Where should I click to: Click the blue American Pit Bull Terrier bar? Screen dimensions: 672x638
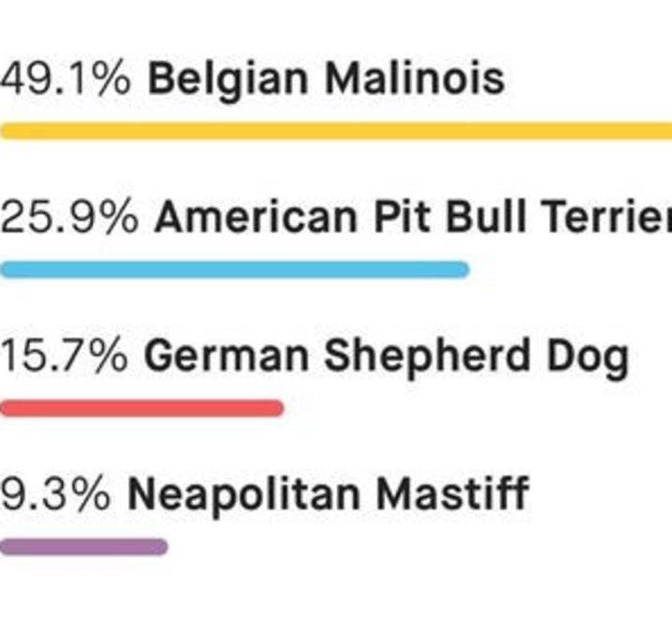pos(235,270)
